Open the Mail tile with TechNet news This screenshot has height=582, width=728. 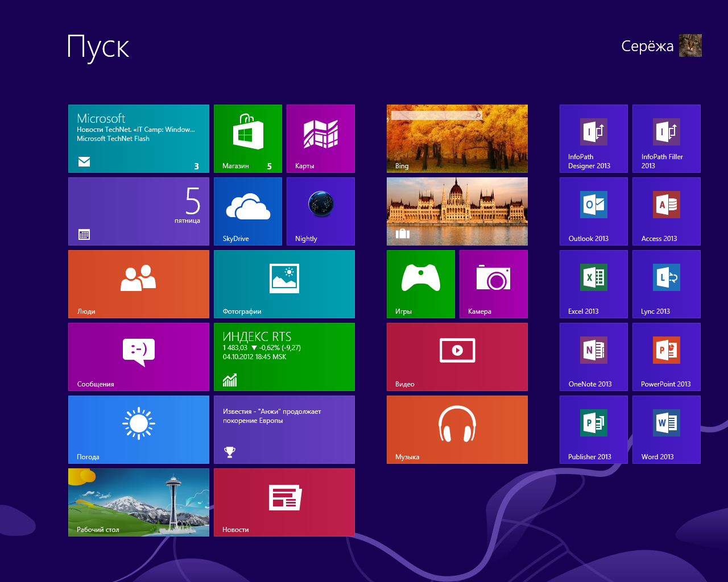[139, 139]
